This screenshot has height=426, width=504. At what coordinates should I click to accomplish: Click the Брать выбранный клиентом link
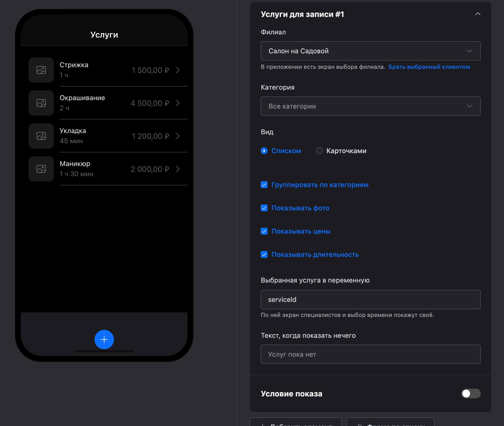click(429, 67)
